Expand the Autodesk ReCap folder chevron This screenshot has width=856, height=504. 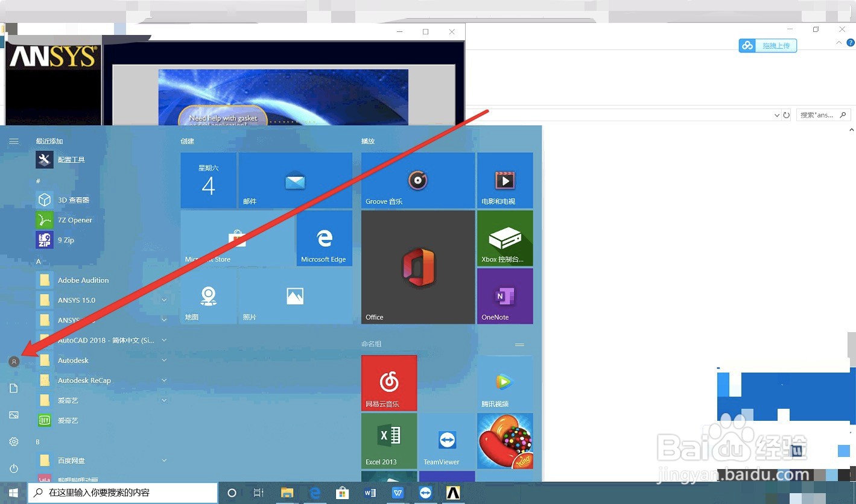point(164,380)
